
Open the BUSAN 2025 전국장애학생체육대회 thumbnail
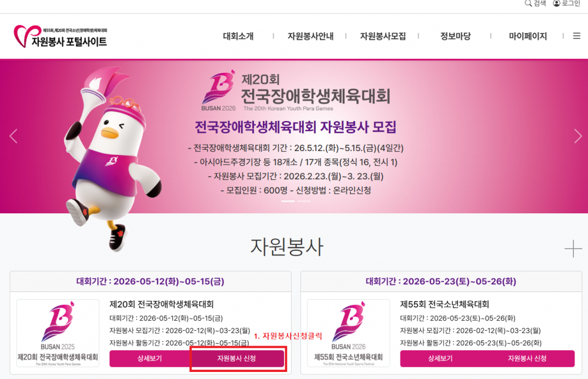click(x=58, y=333)
